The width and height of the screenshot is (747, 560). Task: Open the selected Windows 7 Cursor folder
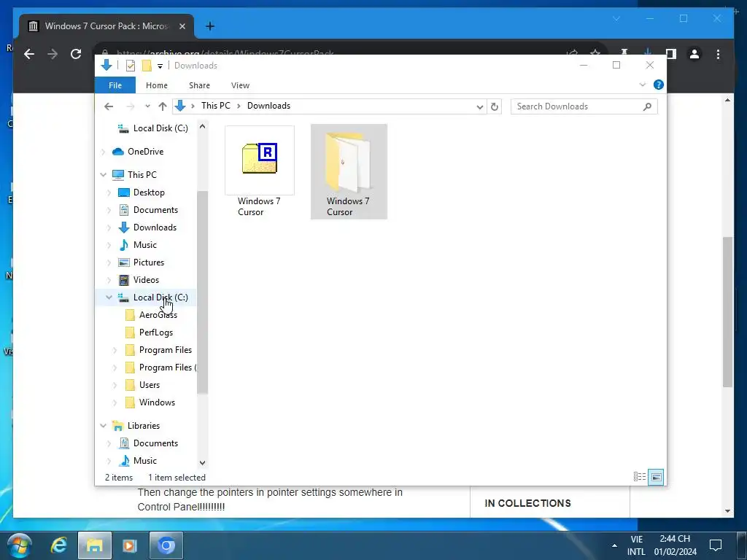349,171
